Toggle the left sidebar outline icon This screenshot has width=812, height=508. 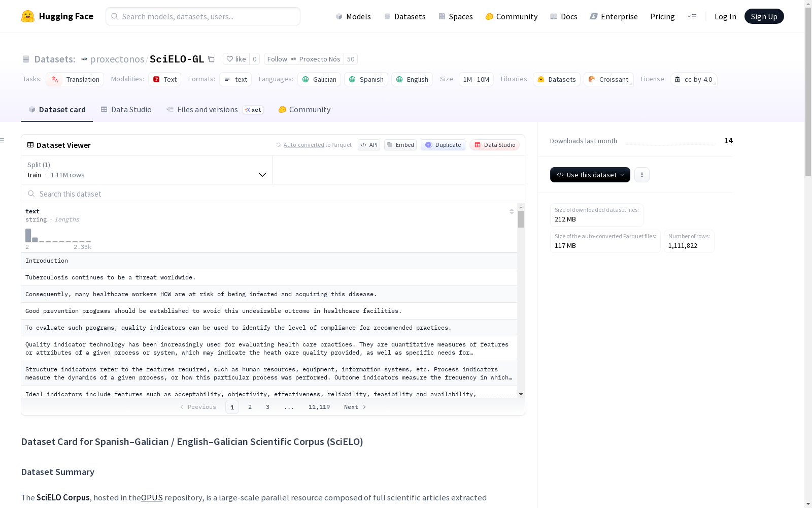coord(3,141)
